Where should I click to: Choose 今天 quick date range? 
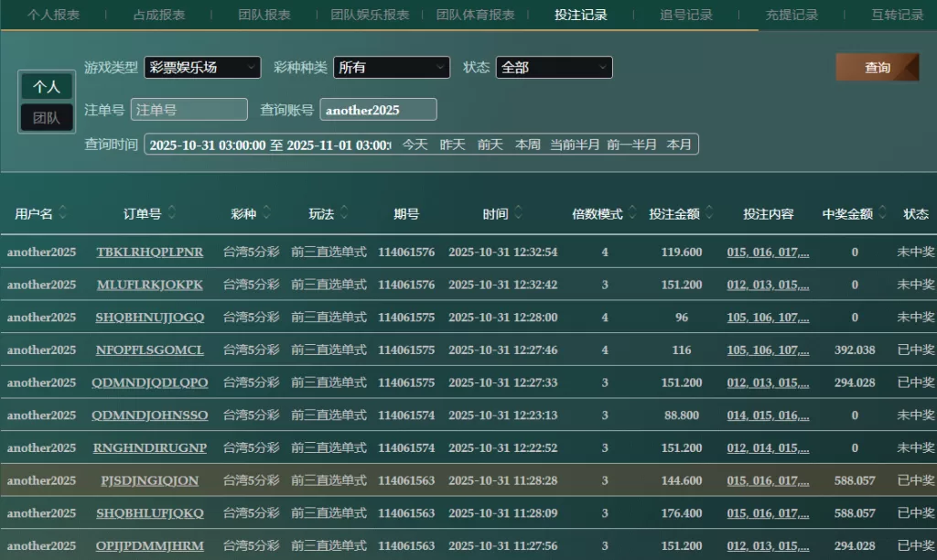coord(415,145)
